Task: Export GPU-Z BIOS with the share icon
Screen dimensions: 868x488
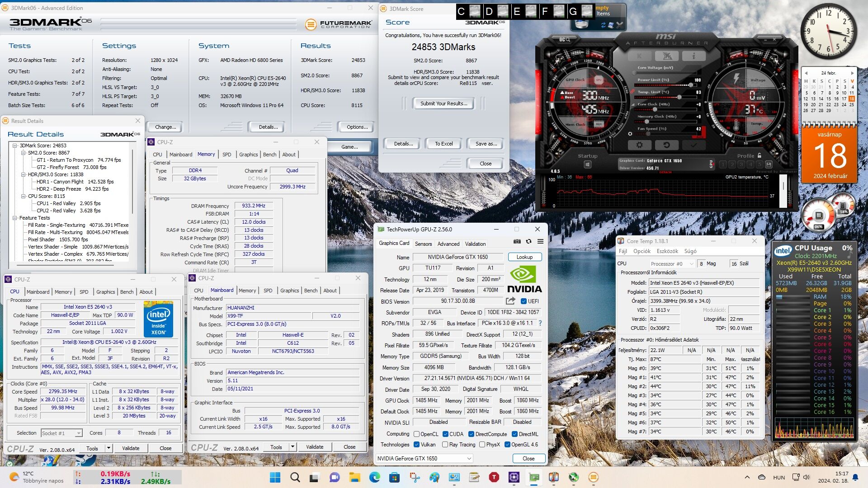Action: click(x=510, y=301)
